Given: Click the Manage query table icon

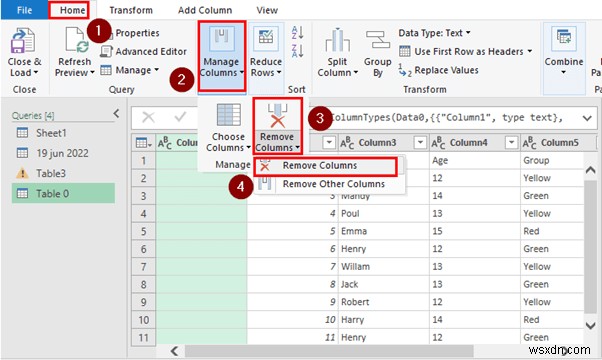Looking at the screenshot, I should point(106,70).
